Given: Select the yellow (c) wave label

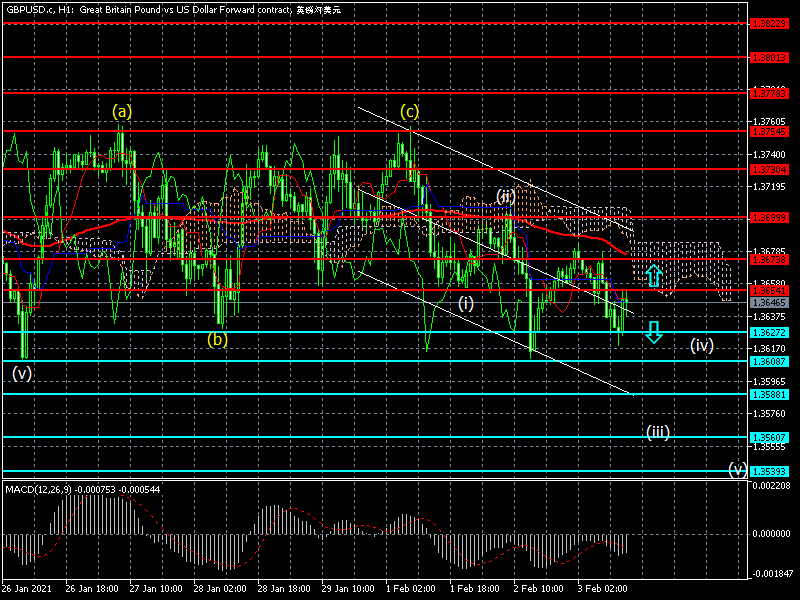Looking at the screenshot, I should (x=409, y=111).
